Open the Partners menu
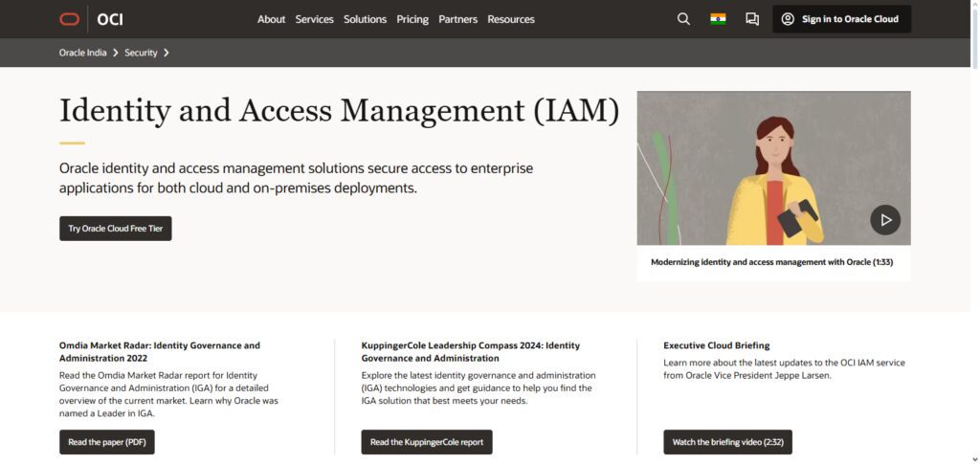This screenshot has width=980, height=464. pyautogui.click(x=457, y=19)
